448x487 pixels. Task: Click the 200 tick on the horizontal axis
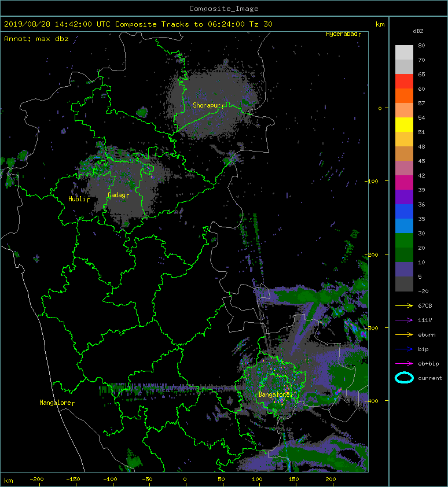click(331, 479)
